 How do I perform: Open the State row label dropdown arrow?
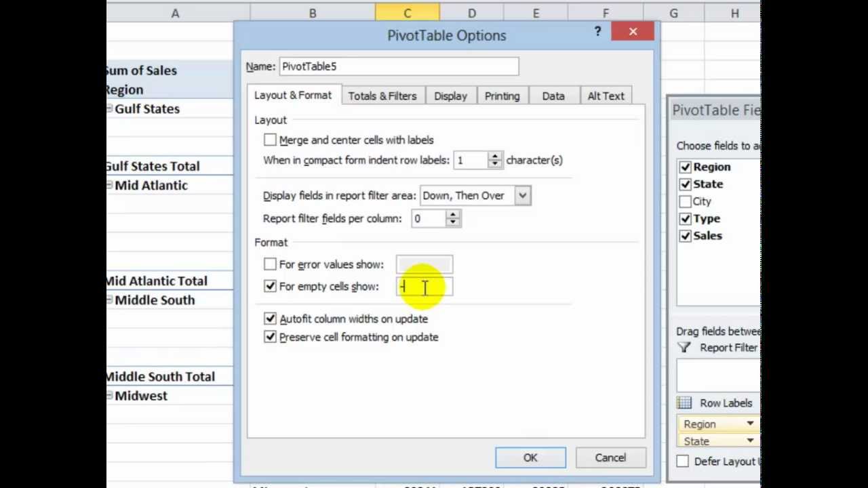click(750, 441)
